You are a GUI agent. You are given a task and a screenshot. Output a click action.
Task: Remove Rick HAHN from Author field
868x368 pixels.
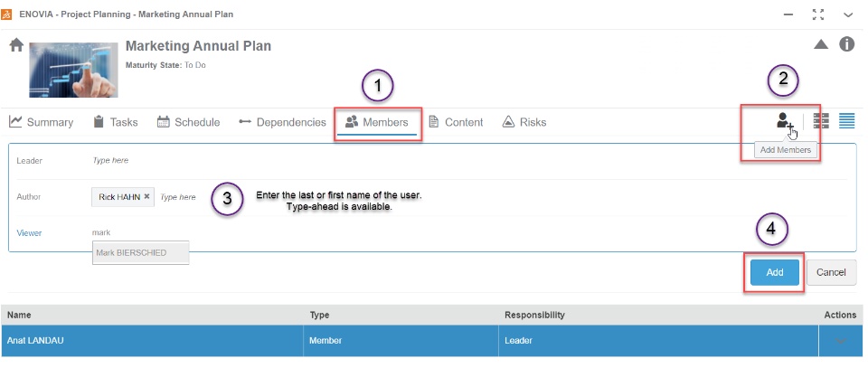pyautogui.click(x=146, y=196)
